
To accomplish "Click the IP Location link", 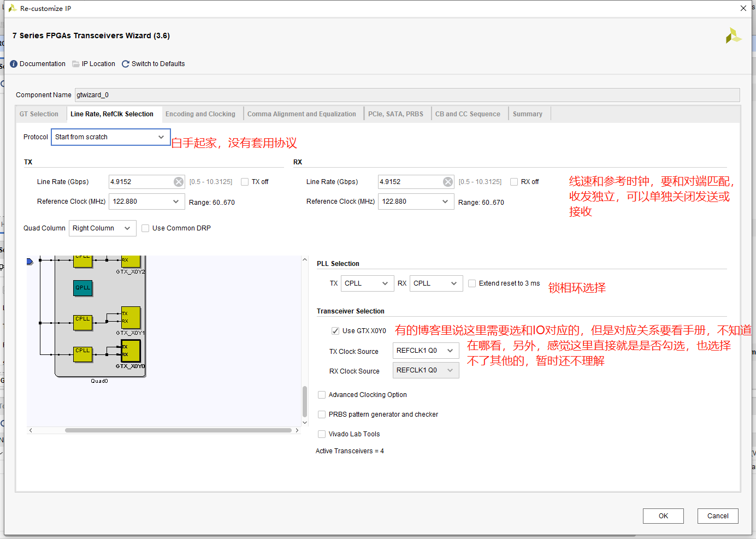I will click(98, 64).
